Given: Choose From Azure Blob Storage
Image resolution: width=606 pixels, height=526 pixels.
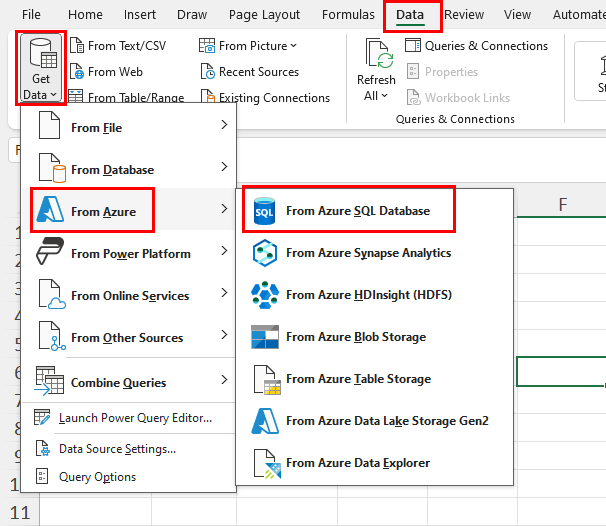Looking at the screenshot, I should (374, 337).
